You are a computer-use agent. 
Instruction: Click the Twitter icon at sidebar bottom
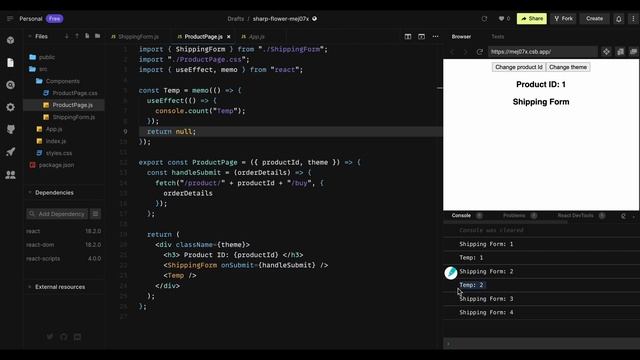pos(50,337)
